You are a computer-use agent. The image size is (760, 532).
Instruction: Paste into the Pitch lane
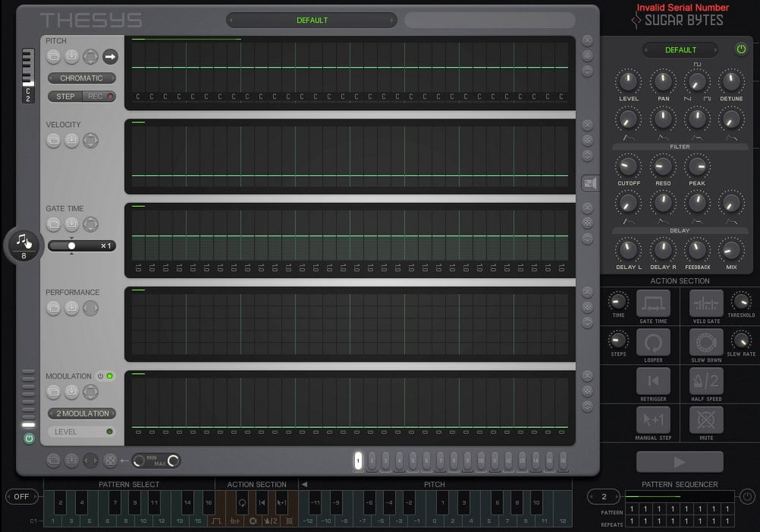(71, 57)
